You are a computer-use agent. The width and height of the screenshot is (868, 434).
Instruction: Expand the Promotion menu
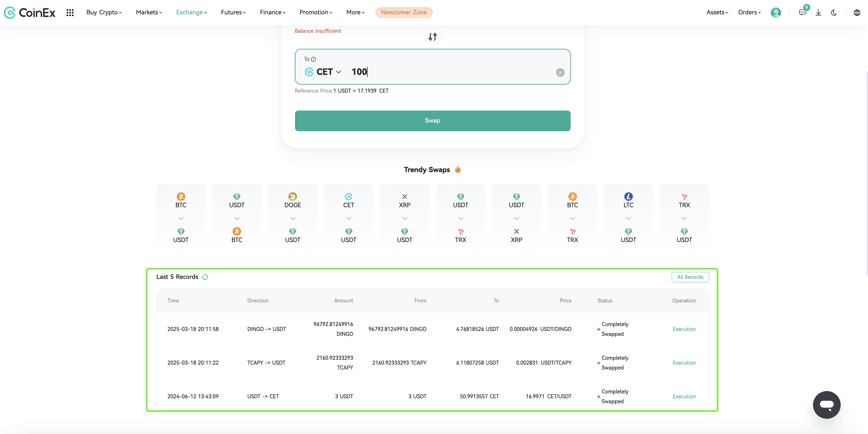pos(316,12)
